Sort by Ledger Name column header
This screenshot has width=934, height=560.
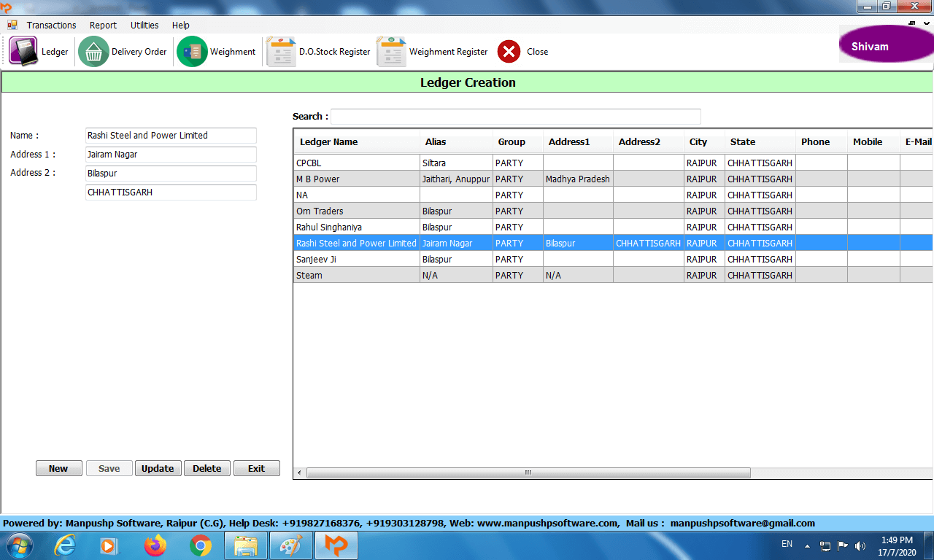click(x=357, y=142)
